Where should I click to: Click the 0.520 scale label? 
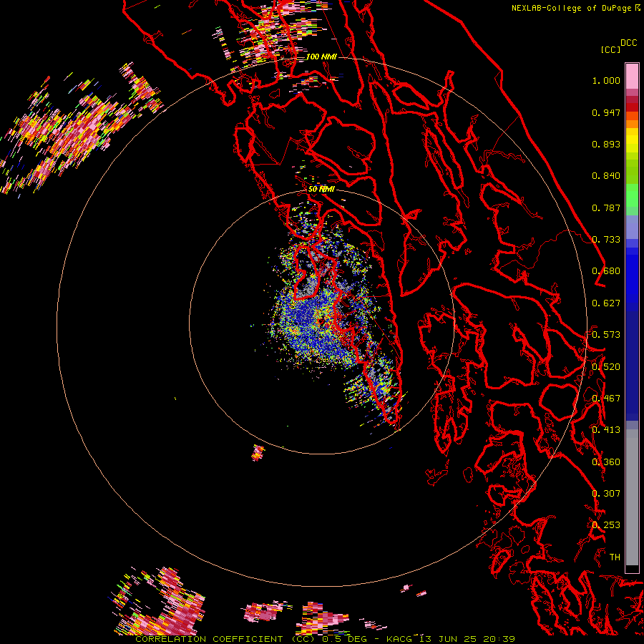click(606, 367)
